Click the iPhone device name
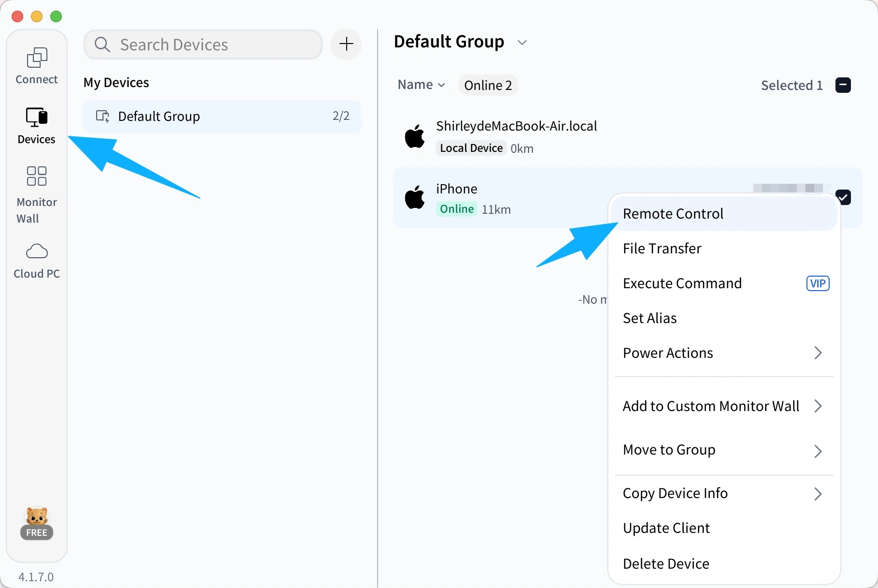The image size is (878, 588). [x=456, y=189]
